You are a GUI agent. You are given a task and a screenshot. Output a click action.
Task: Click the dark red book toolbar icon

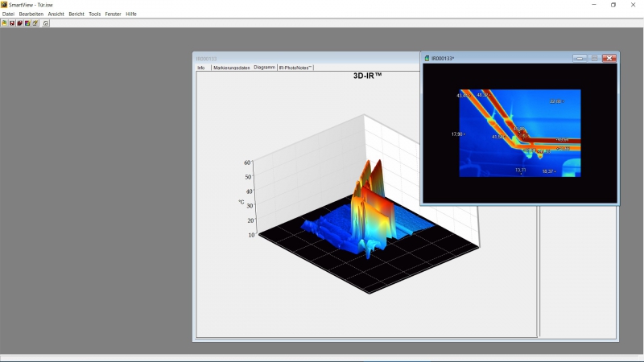19,23
